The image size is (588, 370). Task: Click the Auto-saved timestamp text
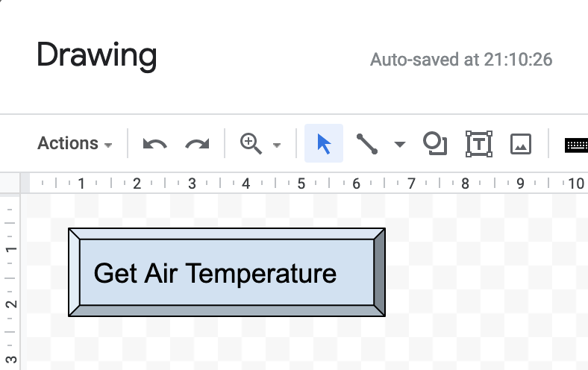click(x=461, y=60)
